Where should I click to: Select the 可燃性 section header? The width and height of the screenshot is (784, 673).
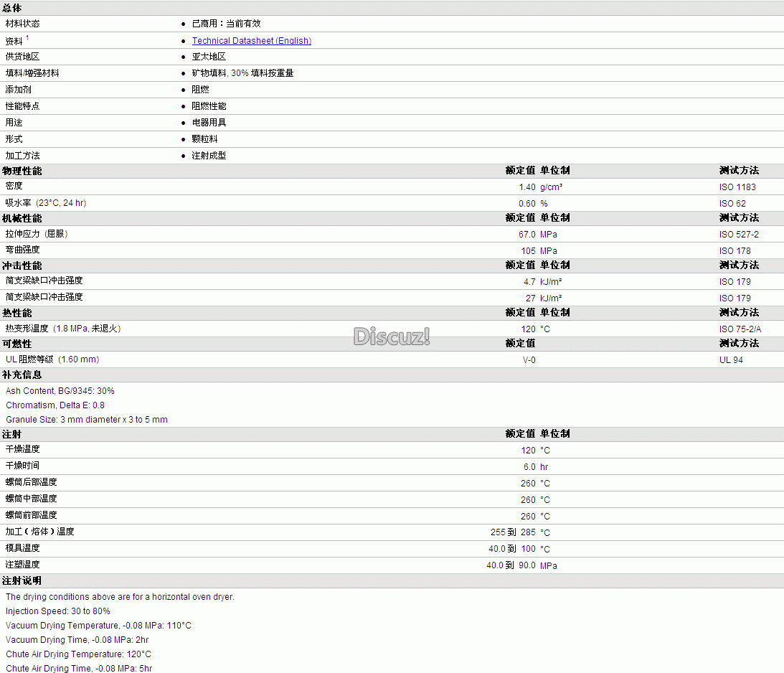point(17,344)
